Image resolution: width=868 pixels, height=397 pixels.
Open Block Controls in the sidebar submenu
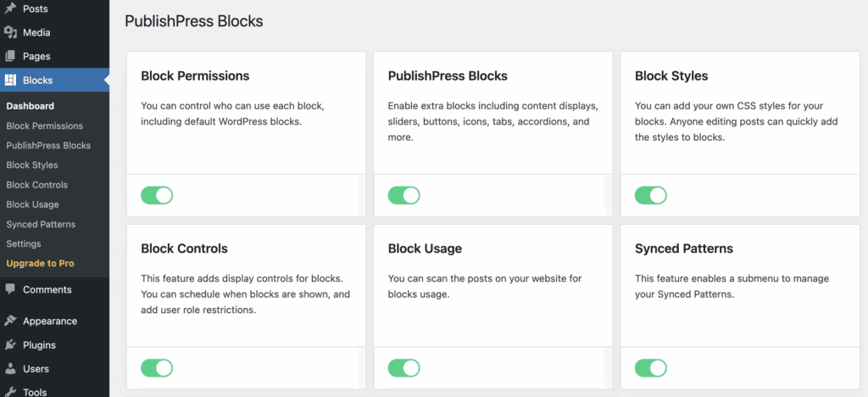pos(36,185)
